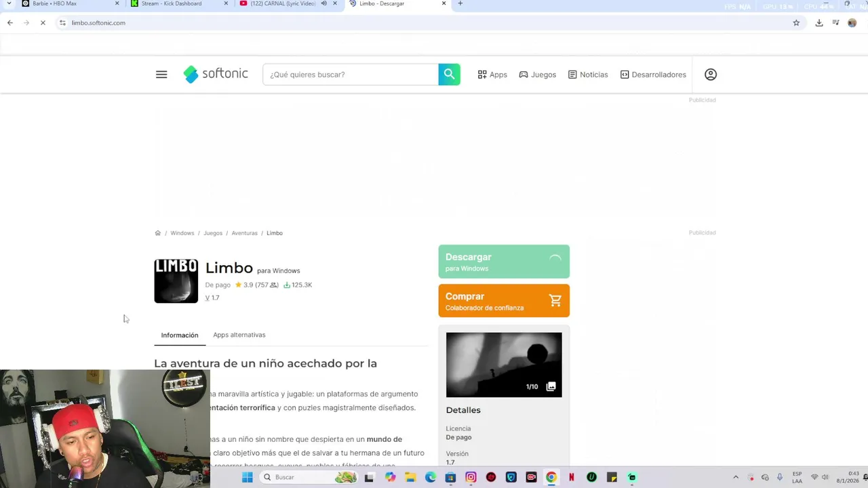Open the Apps menu in header
This screenshot has height=488, width=868.
(492, 75)
